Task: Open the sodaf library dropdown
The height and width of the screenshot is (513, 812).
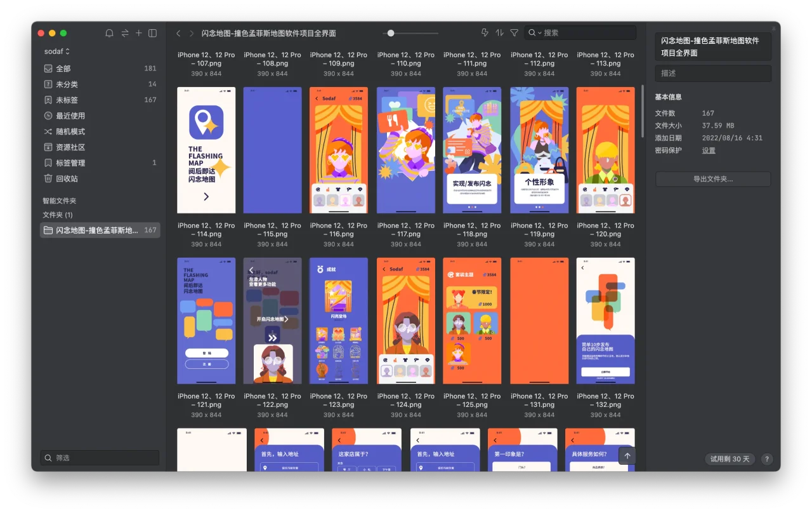Action: point(57,51)
